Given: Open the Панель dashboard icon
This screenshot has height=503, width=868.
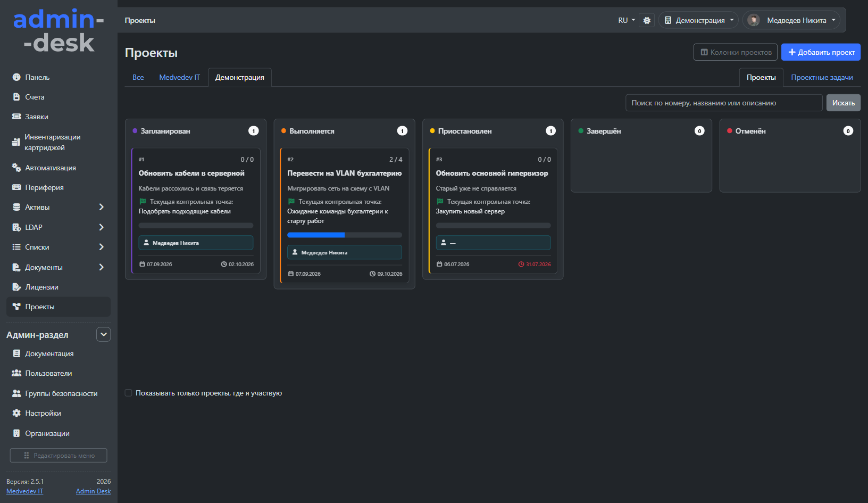Looking at the screenshot, I should click(x=16, y=77).
